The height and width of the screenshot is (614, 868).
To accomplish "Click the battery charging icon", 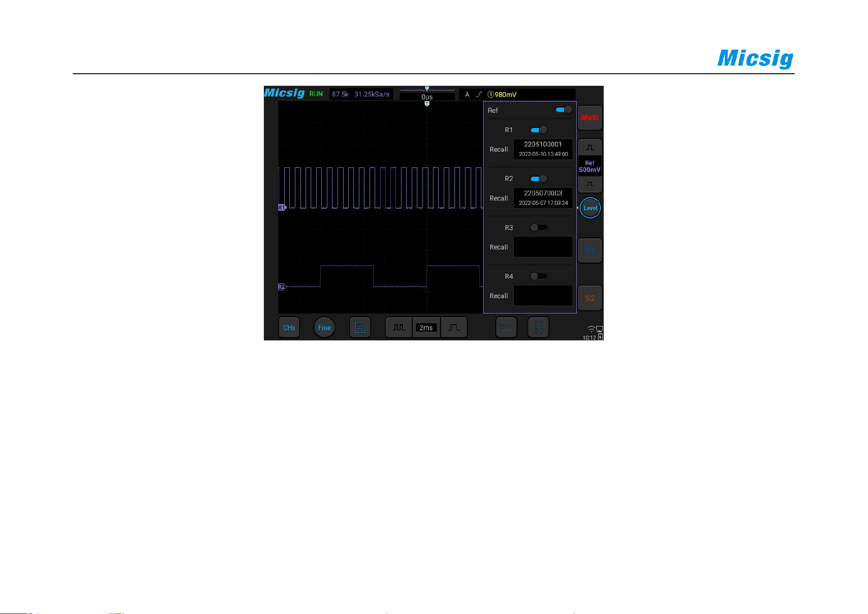I will [x=600, y=337].
